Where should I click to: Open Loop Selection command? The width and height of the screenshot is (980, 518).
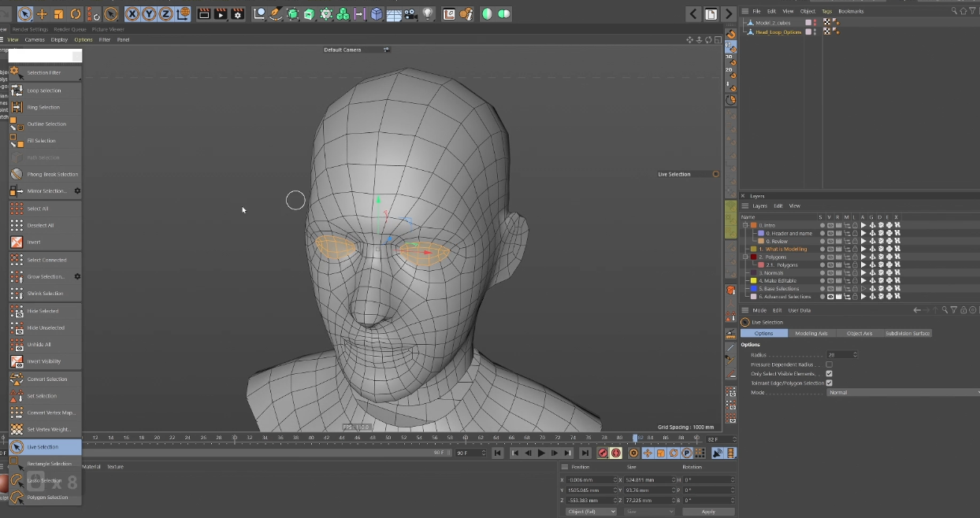(x=45, y=91)
